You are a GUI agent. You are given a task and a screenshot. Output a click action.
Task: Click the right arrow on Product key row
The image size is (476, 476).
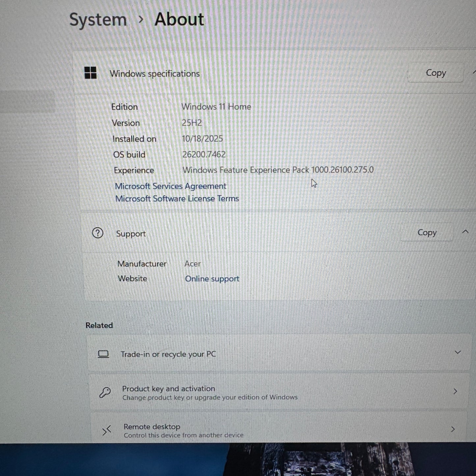coord(455,391)
